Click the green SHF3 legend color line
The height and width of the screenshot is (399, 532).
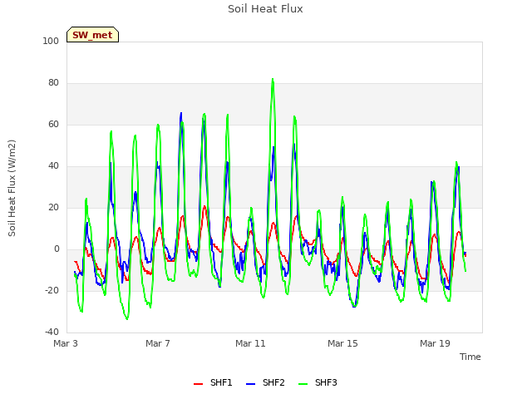pos(303,384)
